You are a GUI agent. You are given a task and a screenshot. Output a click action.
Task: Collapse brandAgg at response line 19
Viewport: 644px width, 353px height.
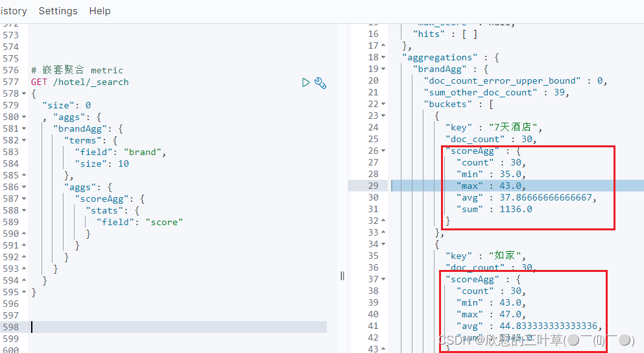383,69
